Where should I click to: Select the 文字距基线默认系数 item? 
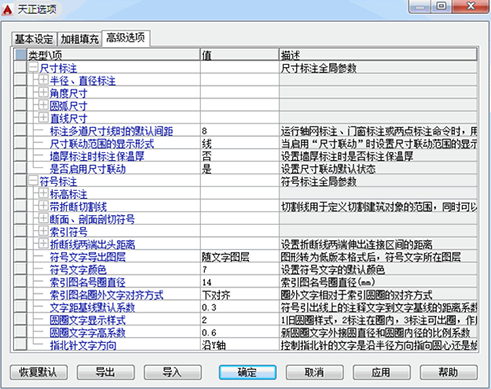pos(92,307)
